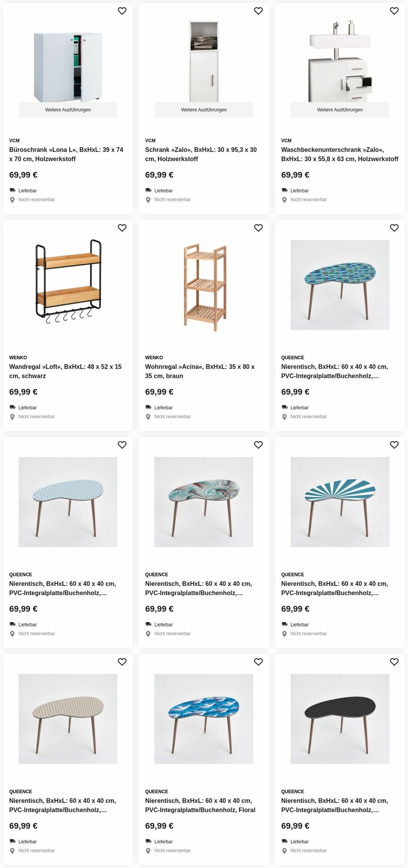Save Wandregal Loft to wishlist heart
This screenshot has width=408, height=868.
(x=122, y=228)
